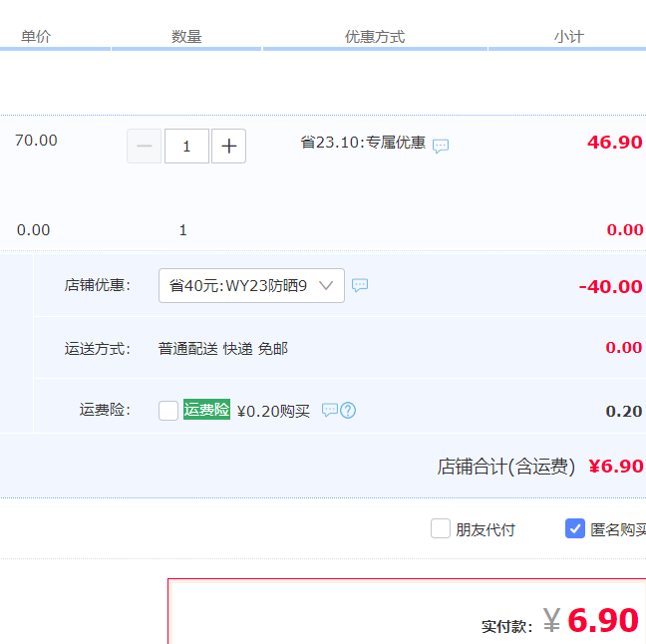Click the 优惠方式 column header
This screenshot has width=646, height=644.
(375, 37)
